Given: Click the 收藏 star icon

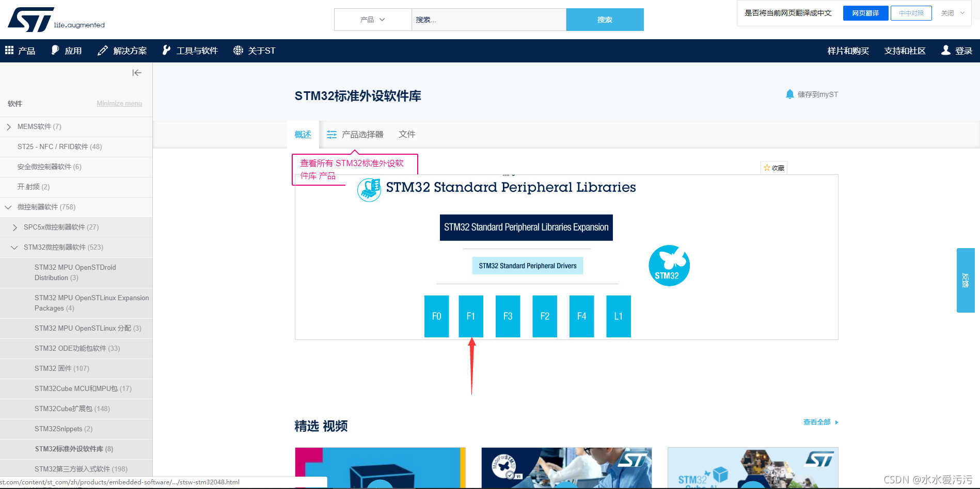Looking at the screenshot, I should tap(767, 168).
